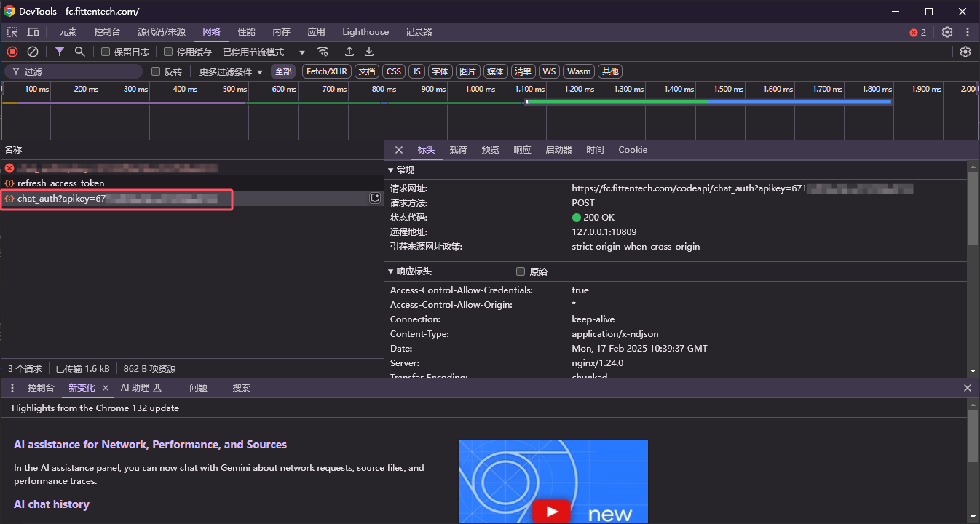Select the JS filter type

coord(416,71)
